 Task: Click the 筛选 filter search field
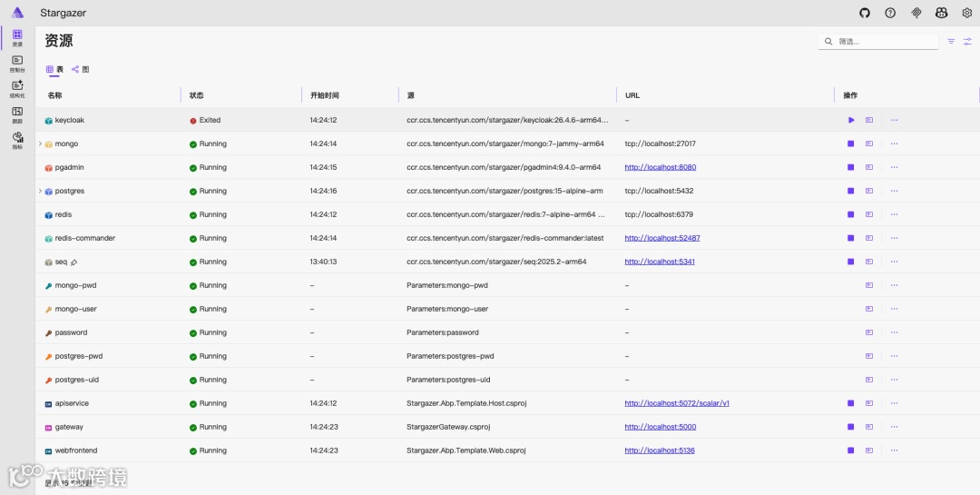885,42
